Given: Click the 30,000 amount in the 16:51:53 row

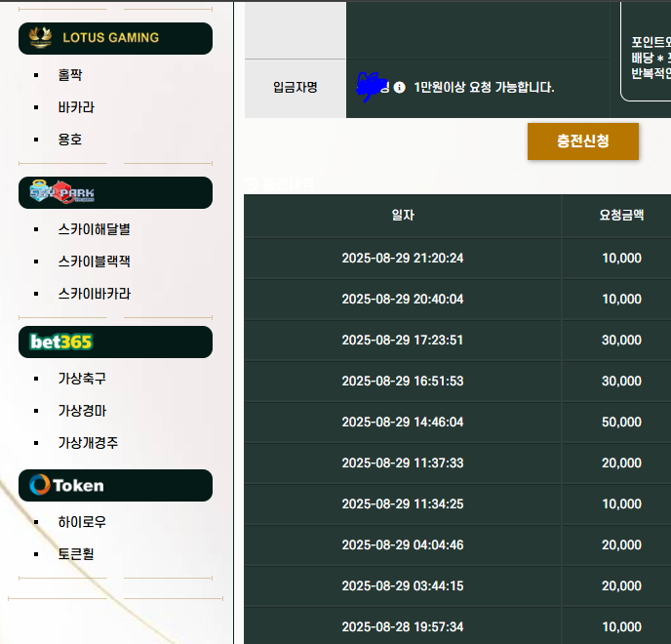Looking at the screenshot, I should tap(622, 382).
